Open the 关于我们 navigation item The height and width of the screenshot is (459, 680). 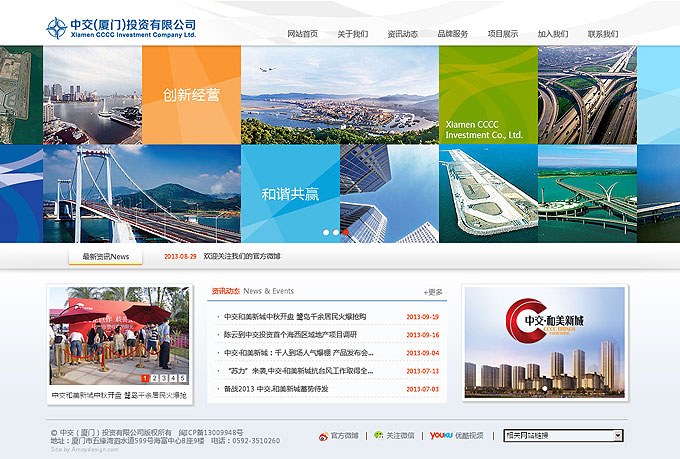click(352, 34)
